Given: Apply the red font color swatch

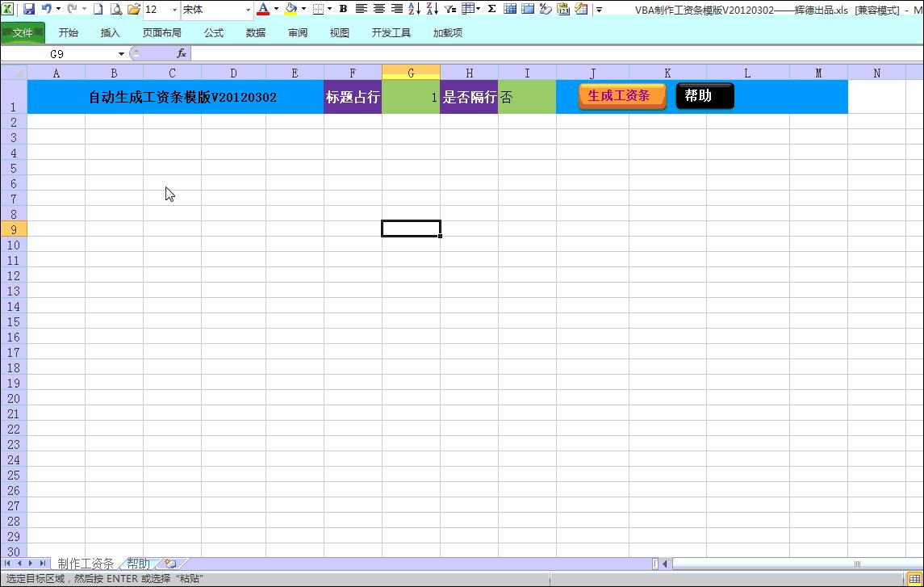Looking at the screenshot, I should [263, 9].
